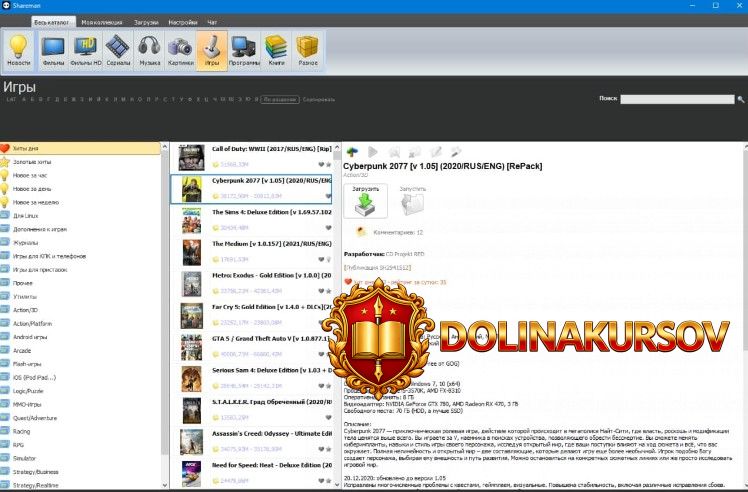Select S.T.A.L.K.E.R. Град Обреченный entry
Screen dimensions: 748x492
tap(251, 410)
